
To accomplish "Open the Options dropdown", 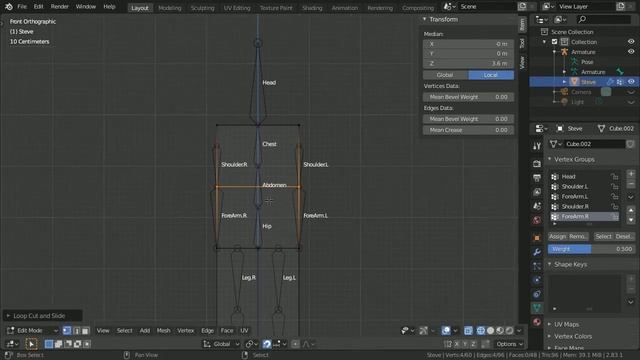I will [x=509, y=344].
